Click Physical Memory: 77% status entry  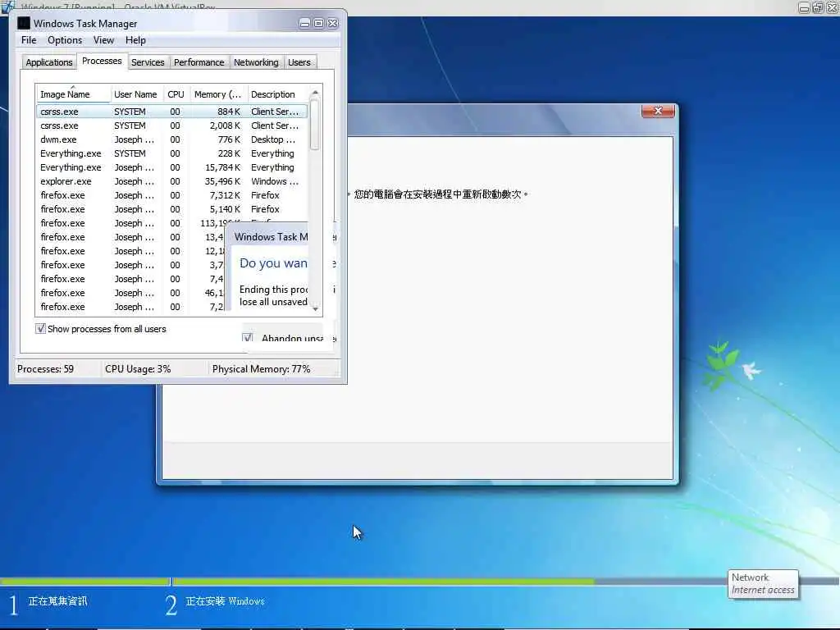coord(261,369)
